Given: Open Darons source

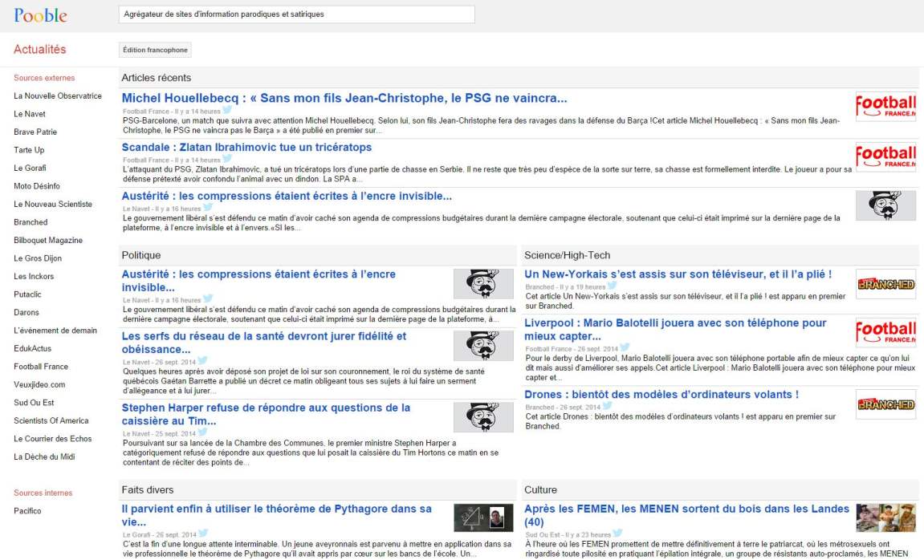Looking at the screenshot, I should click(x=26, y=313).
